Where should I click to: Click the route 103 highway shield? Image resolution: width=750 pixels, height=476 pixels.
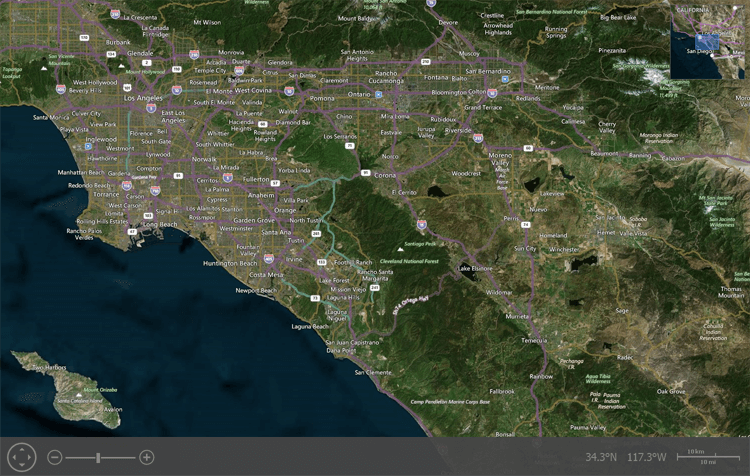pyautogui.click(x=148, y=216)
